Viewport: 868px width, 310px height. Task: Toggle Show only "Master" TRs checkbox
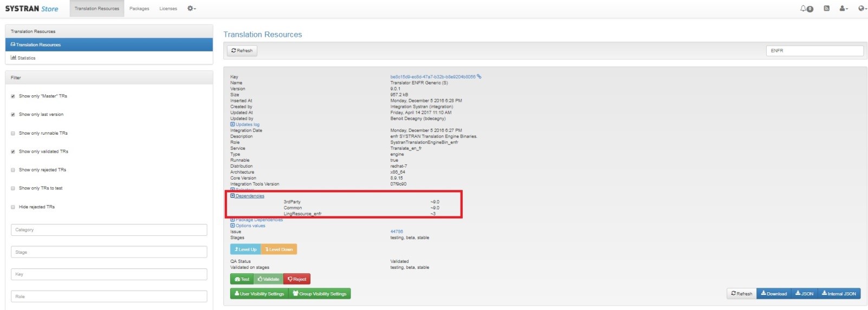pyautogui.click(x=13, y=96)
